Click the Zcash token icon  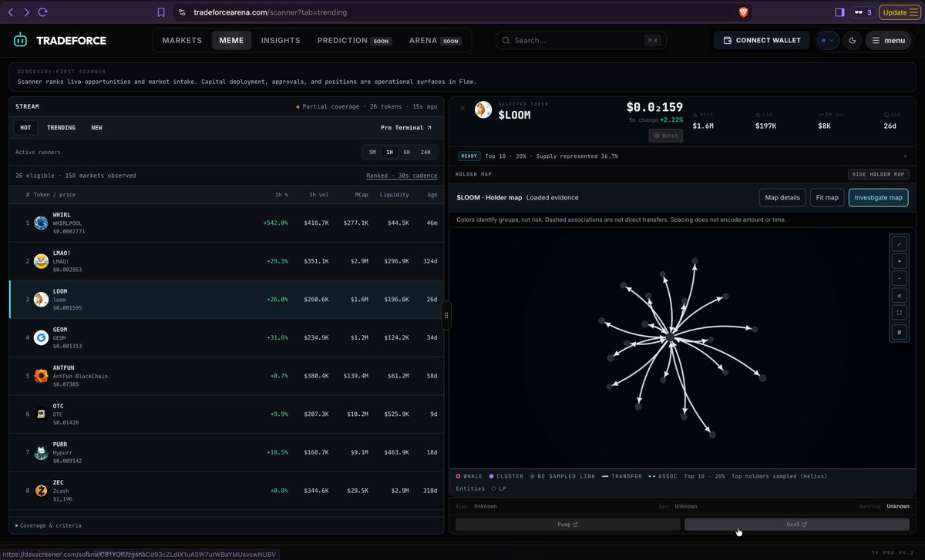point(41,491)
